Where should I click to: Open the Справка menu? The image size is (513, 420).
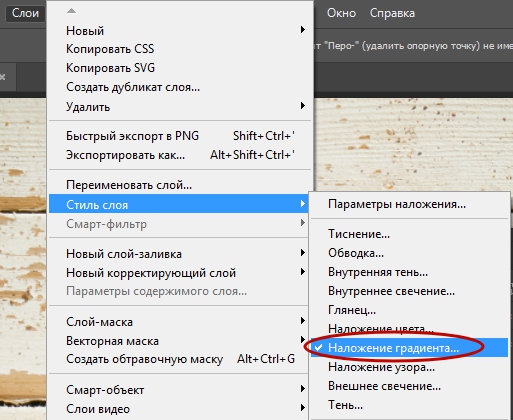pos(392,14)
